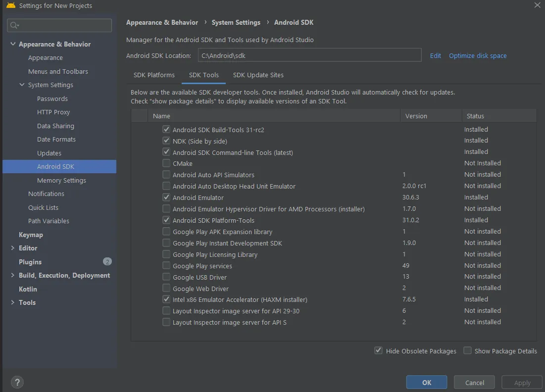Collapse the System Settings subtree
545x392 pixels.
(22, 85)
